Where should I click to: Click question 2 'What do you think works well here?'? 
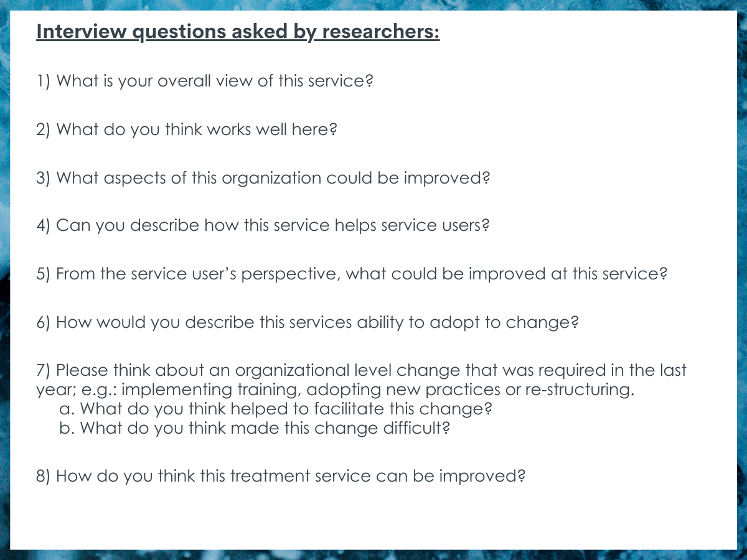[x=186, y=129]
